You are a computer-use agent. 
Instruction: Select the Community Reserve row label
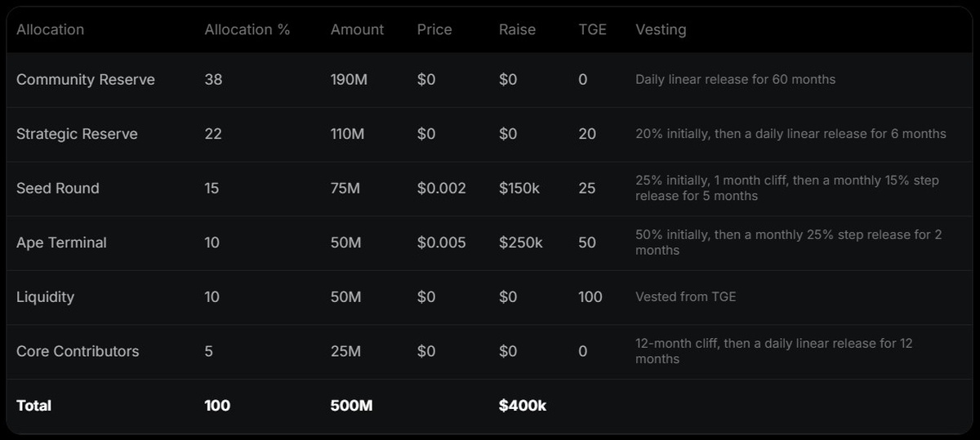(85, 80)
